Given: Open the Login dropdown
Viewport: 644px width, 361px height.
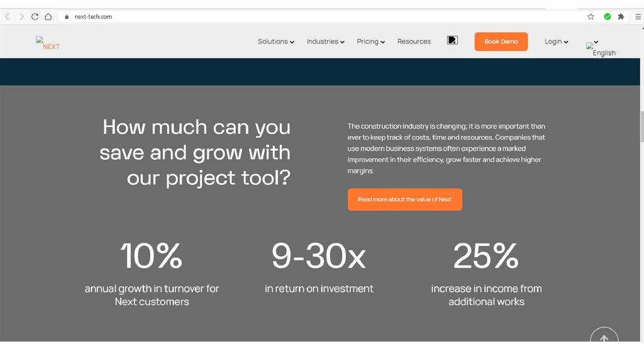Looking at the screenshot, I should [x=556, y=42].
